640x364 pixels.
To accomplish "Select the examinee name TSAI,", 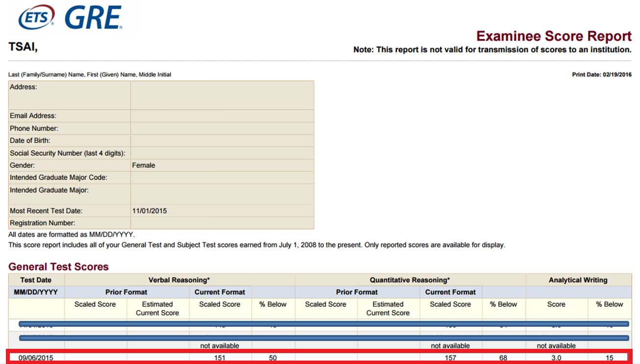I will (x=23, y=48).
